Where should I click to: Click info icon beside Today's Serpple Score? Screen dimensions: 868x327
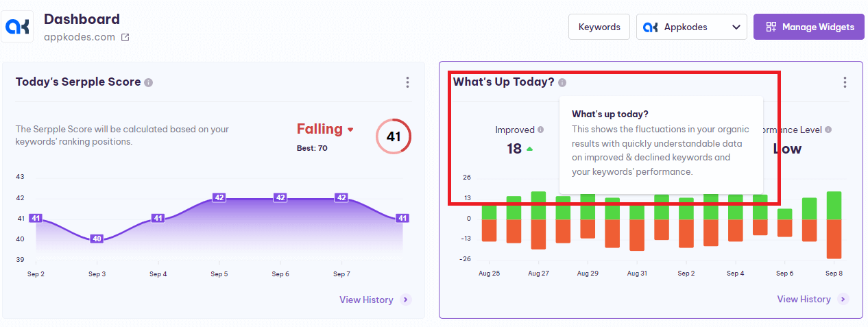click(149, 82)
